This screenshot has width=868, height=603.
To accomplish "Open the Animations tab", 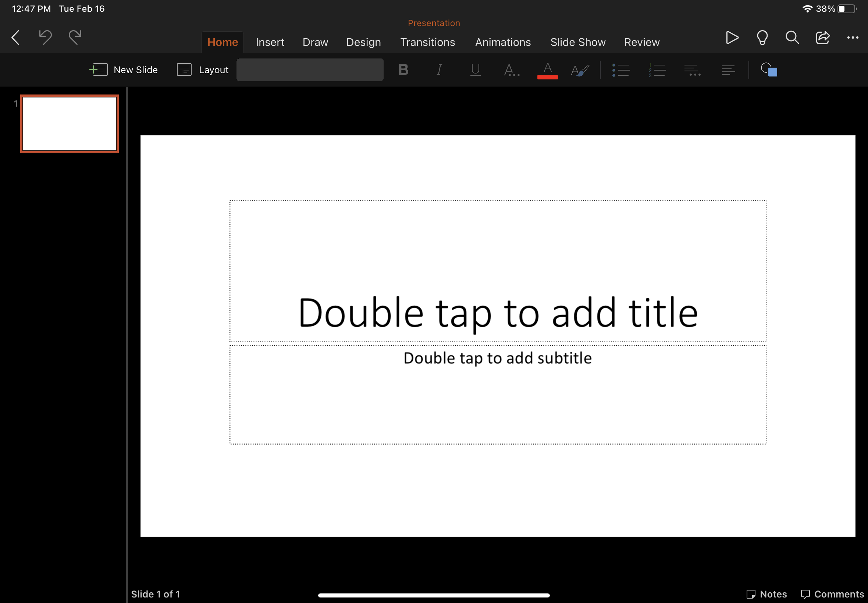I will [502, 42].
